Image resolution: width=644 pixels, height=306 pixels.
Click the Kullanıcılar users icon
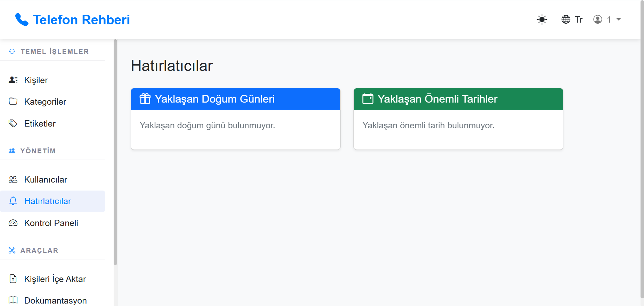13,179
